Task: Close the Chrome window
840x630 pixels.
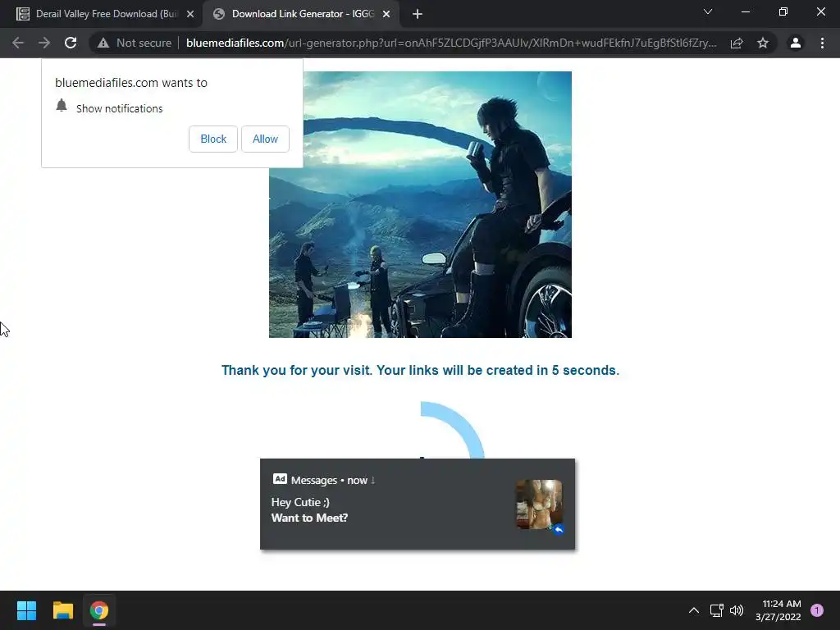Action: click(820, 11)
